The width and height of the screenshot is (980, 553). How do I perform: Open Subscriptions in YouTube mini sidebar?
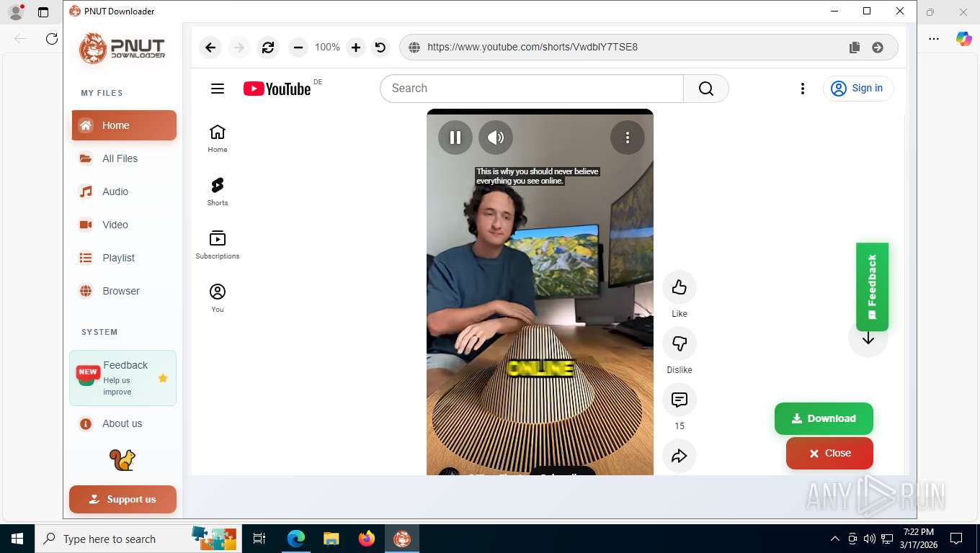coord(218,245)
